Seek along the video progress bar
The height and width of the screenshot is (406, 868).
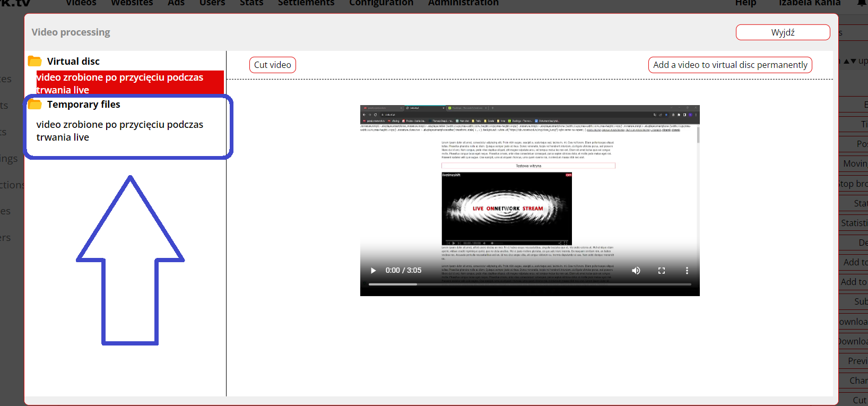[530, 284]
